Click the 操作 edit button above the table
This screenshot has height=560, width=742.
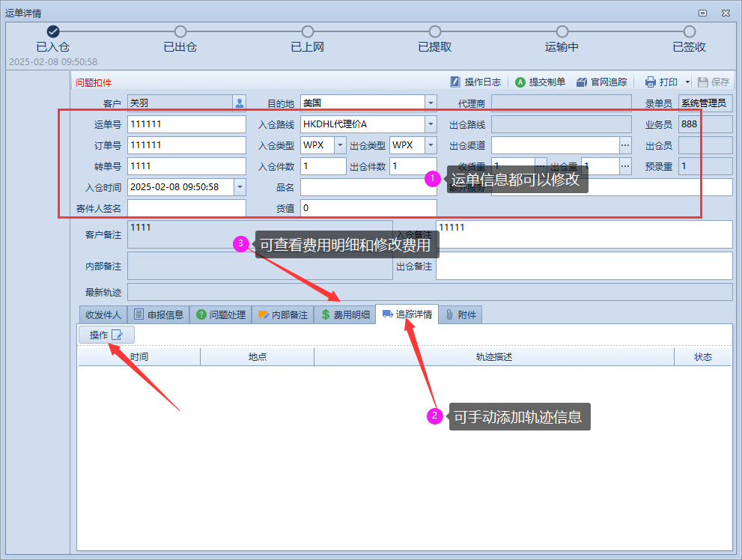point(106,335)
